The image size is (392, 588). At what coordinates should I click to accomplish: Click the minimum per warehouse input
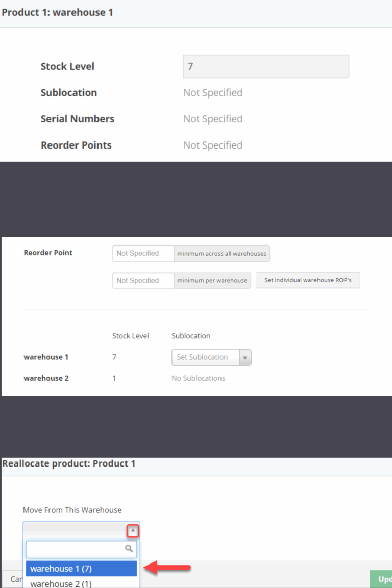coord(142,280)
